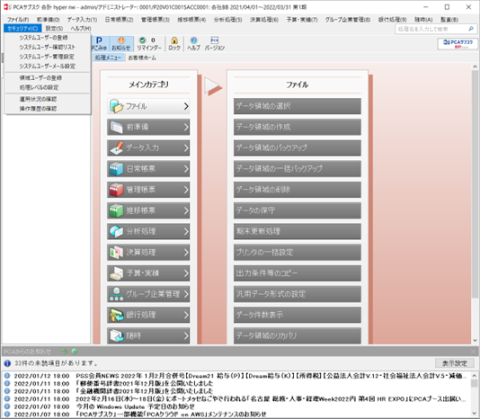Open the 設定(S) menu
This screenshot has width=480, height=419.
54,28
